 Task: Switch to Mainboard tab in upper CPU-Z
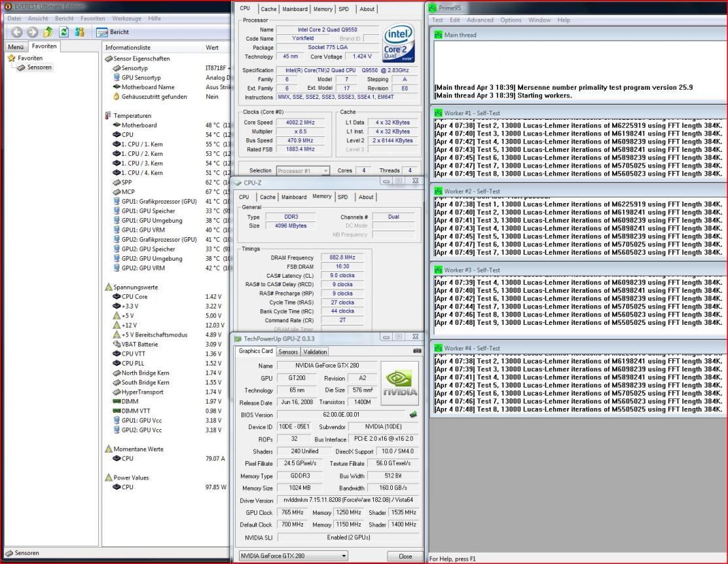pos(295,9)
